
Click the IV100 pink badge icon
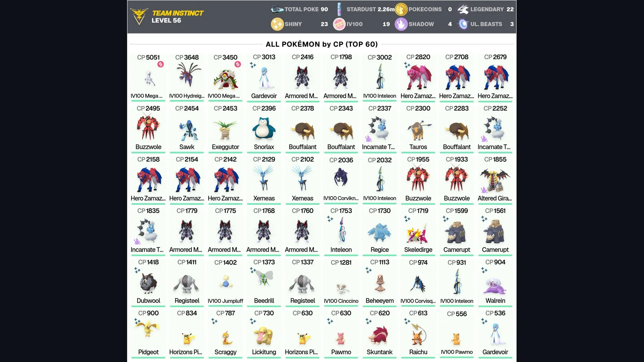[x=339, y=24]
